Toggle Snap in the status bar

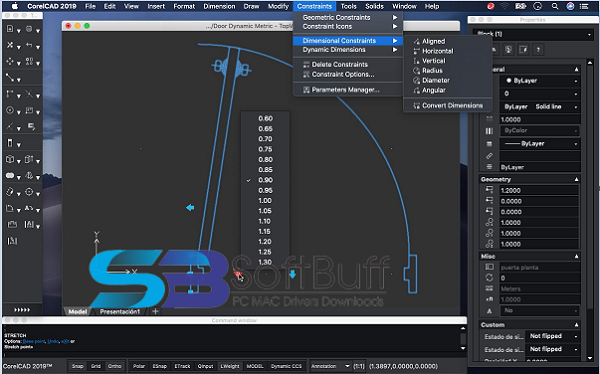point(77,366)
